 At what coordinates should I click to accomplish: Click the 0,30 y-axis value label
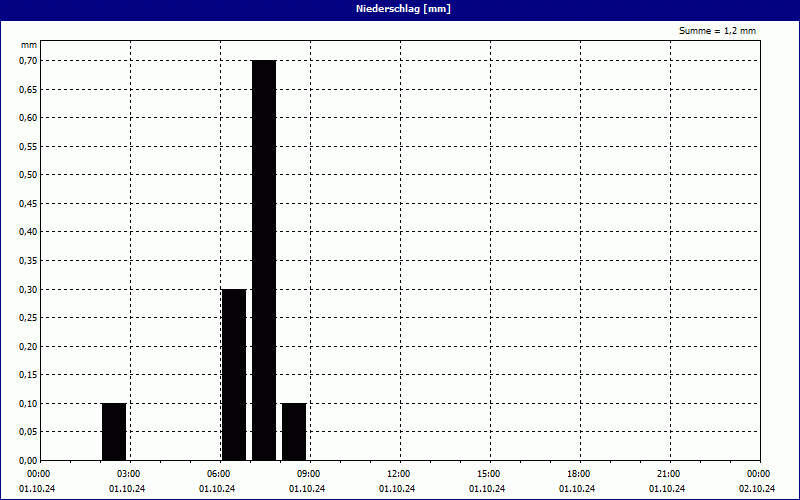pyautogui.click(x=27, y=290)
